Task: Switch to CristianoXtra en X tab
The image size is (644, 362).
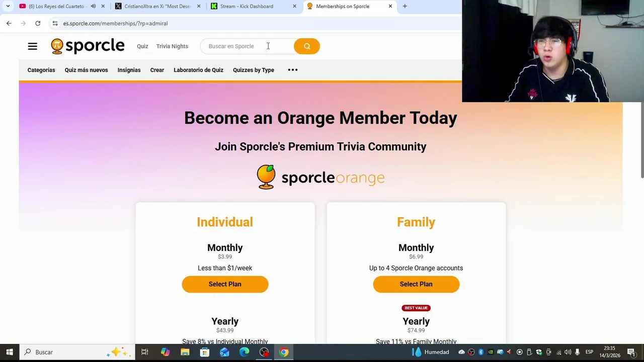Action: coord(157,6)
